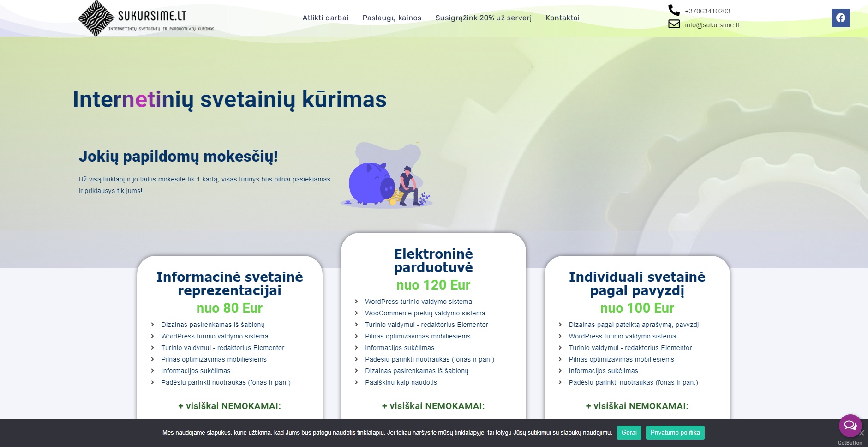Open the Kontaktai menu item
This screenshot has height=447, width=868.
[x=562, y=18]
